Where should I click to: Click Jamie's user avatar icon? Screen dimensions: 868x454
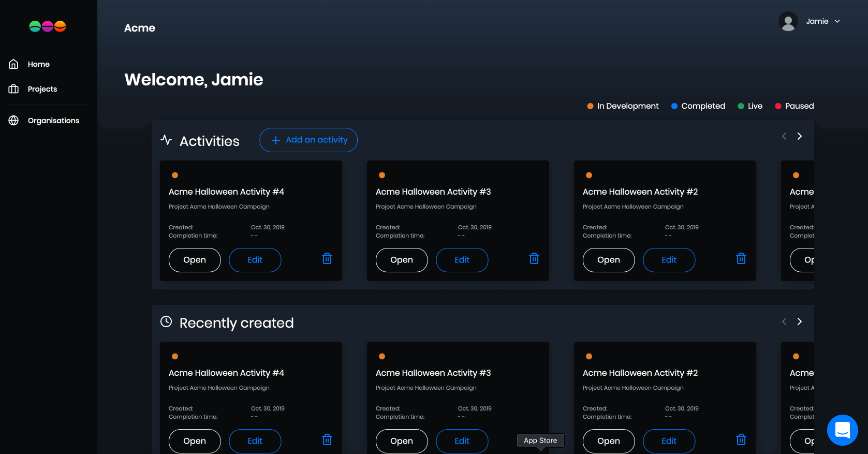coord(788,21)
